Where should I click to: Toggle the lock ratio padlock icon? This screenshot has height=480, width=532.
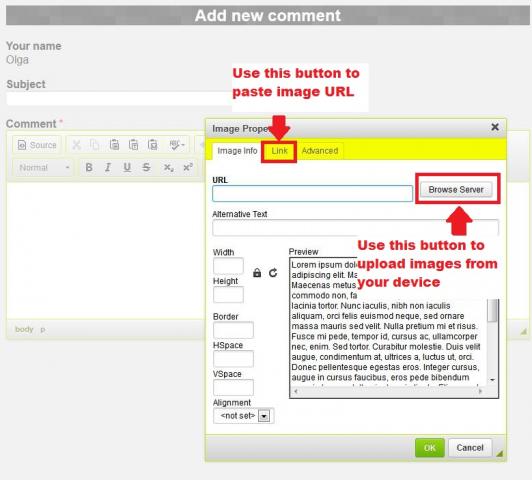[257, 273]
